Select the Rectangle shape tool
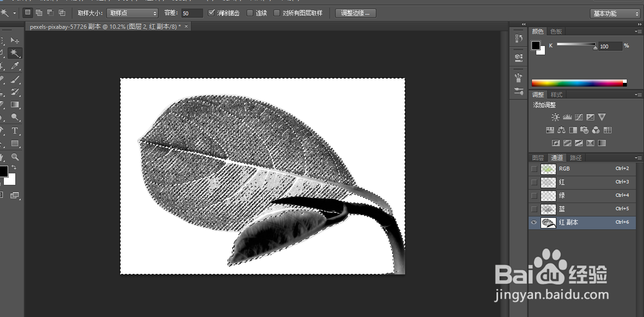Image resolution: width=644 pixels, height=317 pixels. click(x=15, y=143)
